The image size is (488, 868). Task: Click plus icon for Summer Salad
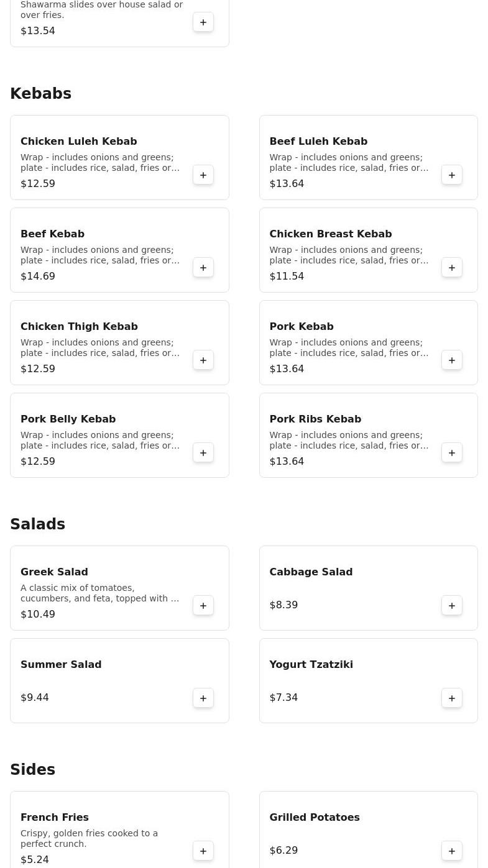point(203,698)
